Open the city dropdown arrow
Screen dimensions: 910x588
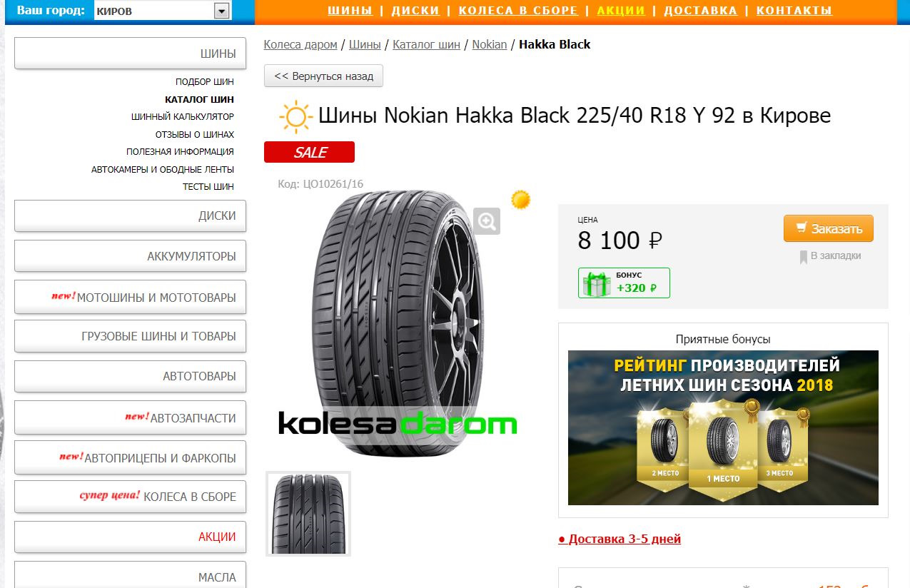pos(222,11)
